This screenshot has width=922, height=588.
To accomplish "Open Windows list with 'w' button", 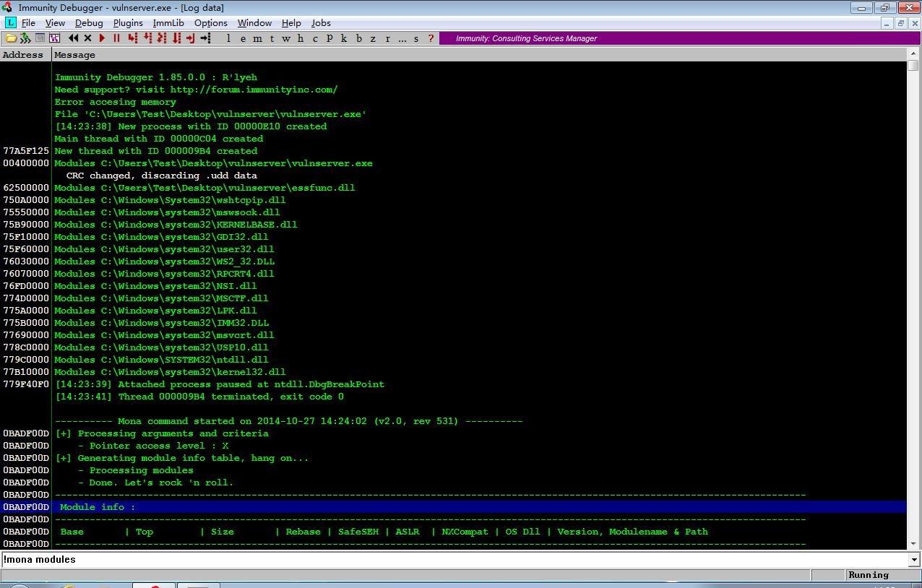I will 286,38.
